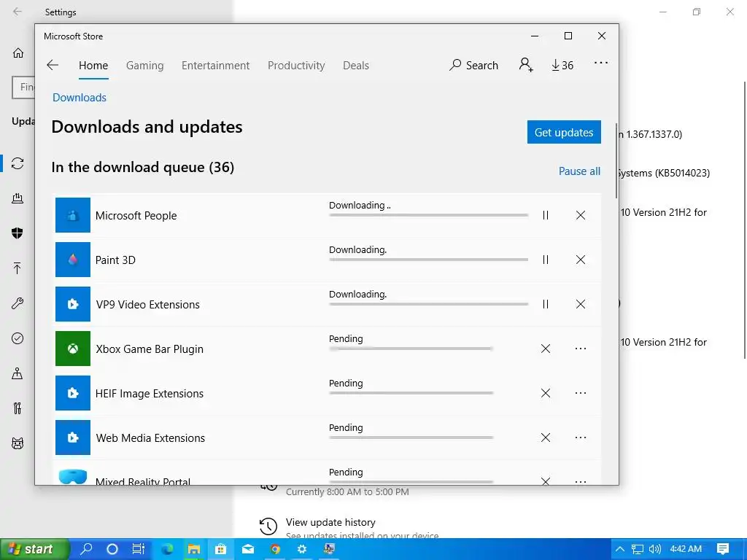Select the Xbox Game Bar Plugin text

(x=150, y=349)
